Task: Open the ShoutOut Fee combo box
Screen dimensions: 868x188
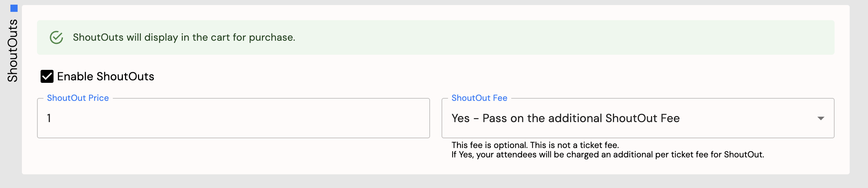Action: click(x=638, y=118)
